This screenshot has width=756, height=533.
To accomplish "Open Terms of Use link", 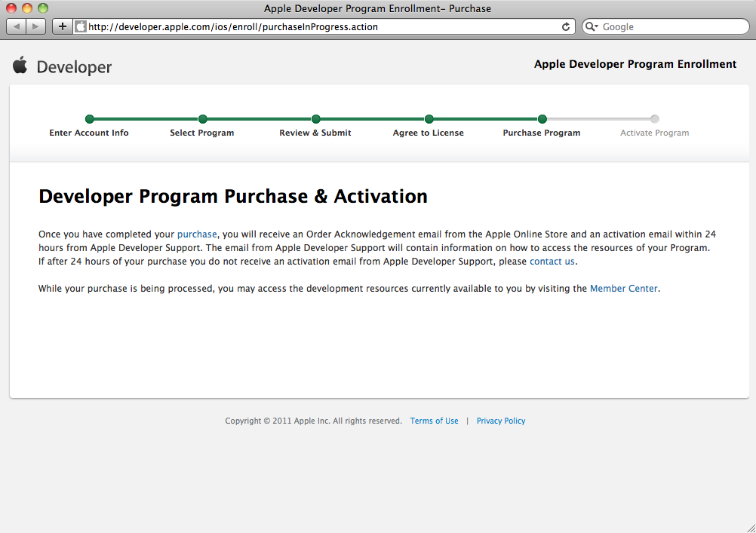I will 434,421.
